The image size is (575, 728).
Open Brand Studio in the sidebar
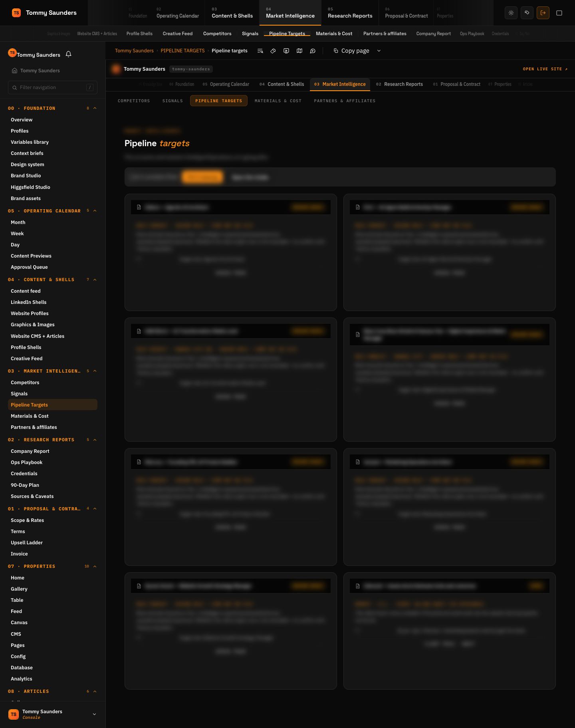(26, 176)
